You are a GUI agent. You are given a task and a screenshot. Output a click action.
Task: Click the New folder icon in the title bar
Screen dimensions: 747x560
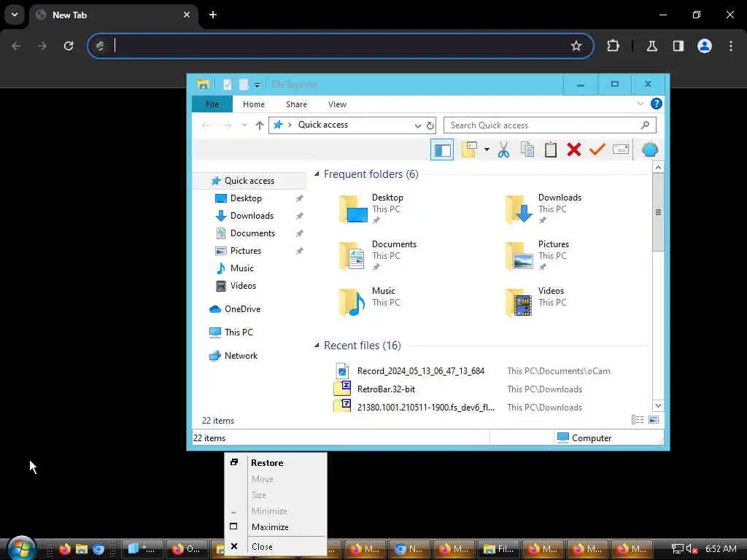(x=244, y=85)
